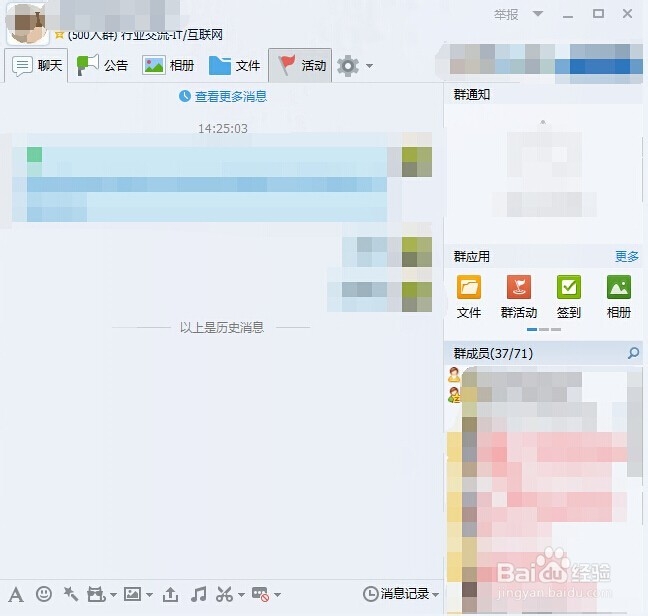Open 相册 group app icon

[619, 287]
